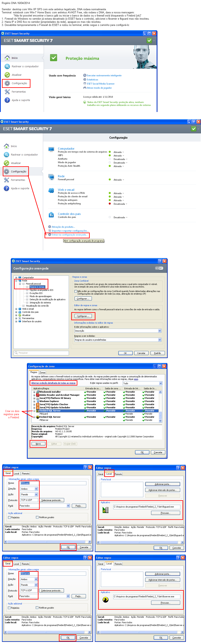The width and height of the screenshot is (201, 644).
Task: Click the Pesquisar search field
Action: point(41,353)
